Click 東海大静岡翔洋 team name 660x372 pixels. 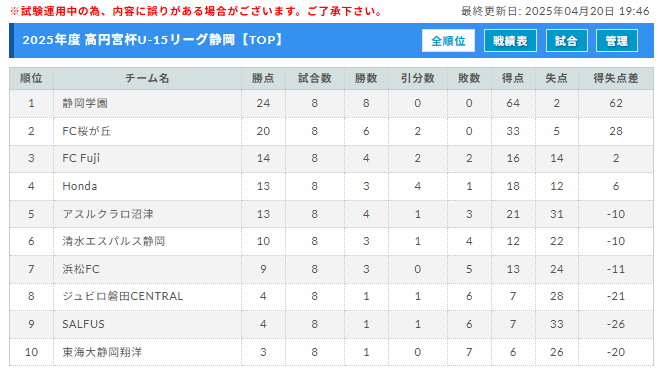coord(102,352)
